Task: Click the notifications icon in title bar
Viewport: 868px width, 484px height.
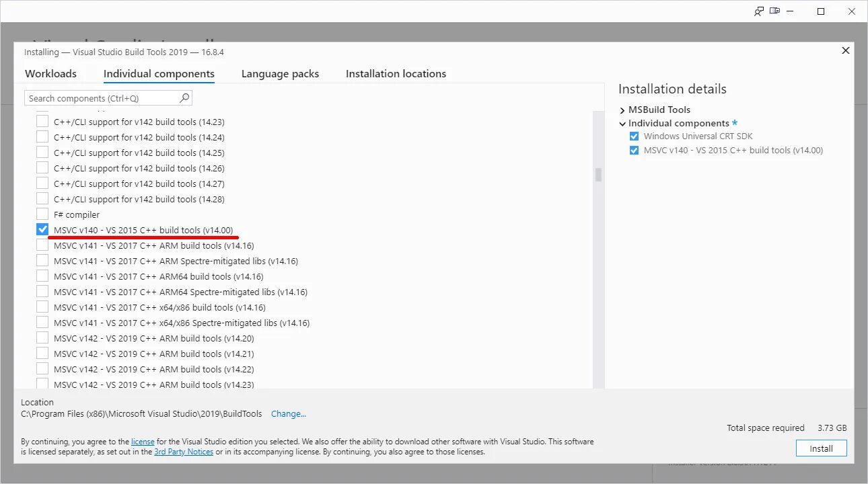Action: [775, 11]
